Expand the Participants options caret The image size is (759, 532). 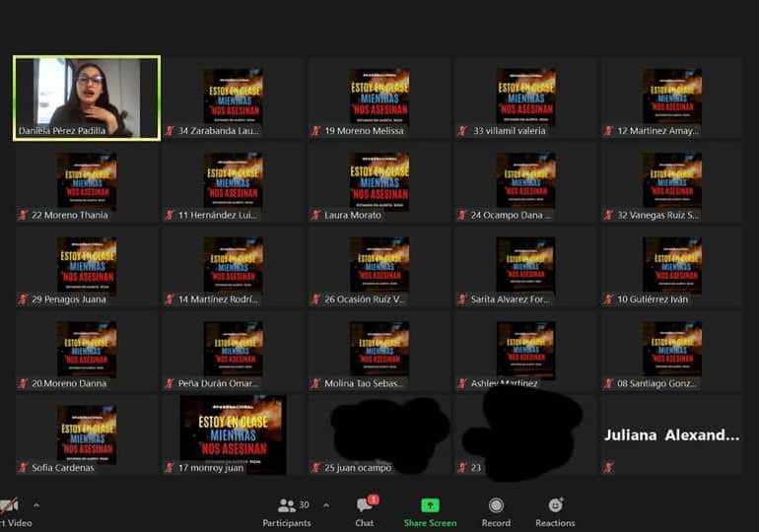(x=326, y=505)
